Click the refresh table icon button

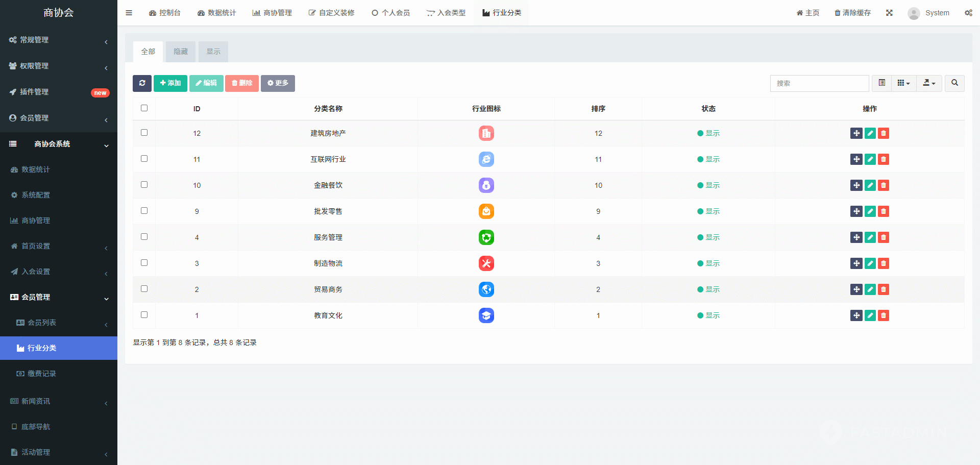point(142,83)
